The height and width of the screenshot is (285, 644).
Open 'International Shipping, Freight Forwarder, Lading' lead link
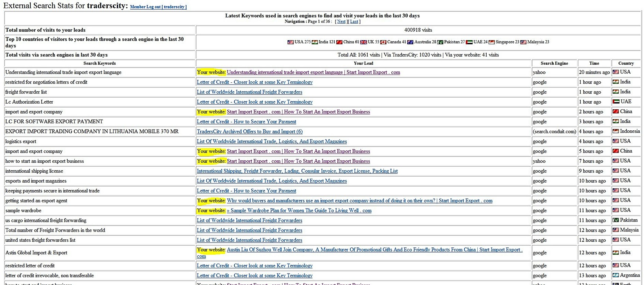click(x=297, y=171)
